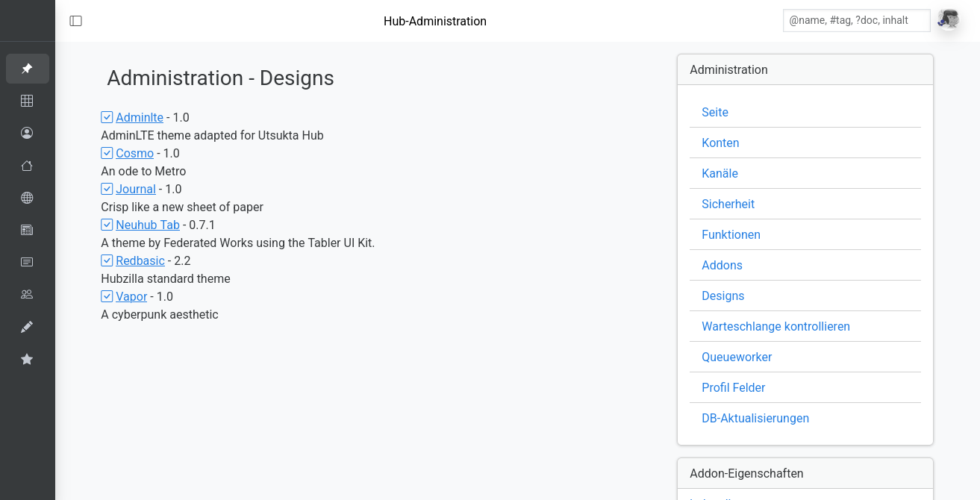Open the globe icon in the sidebar
This screenshot has height=500, width=980.
tap(27, 198)
